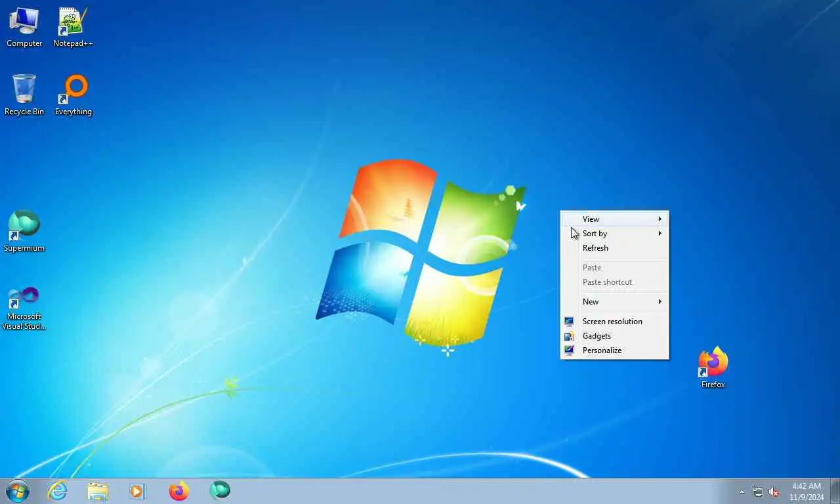
Task: Select the Supermium desktop shortcut
Action: tap(24, 232)
